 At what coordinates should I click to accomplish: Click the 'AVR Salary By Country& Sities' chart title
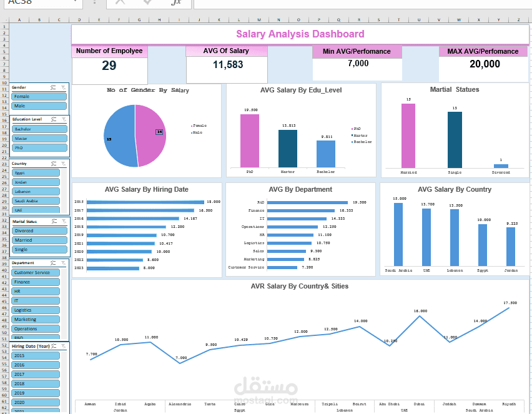click(300, 286)
